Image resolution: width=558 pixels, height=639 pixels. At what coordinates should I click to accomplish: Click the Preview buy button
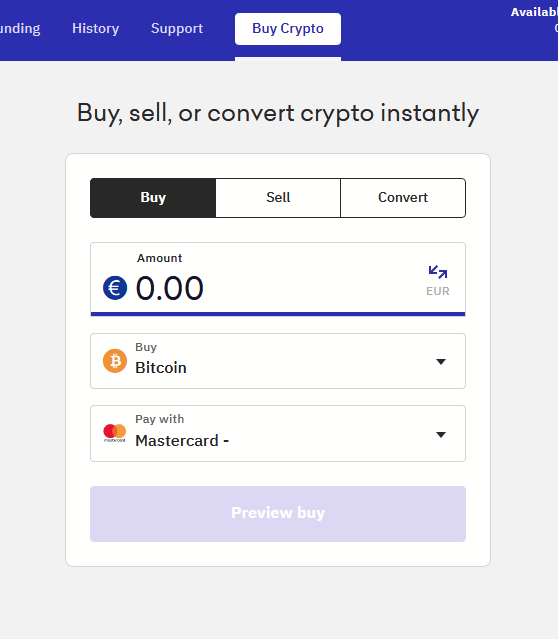click(278, 514)
